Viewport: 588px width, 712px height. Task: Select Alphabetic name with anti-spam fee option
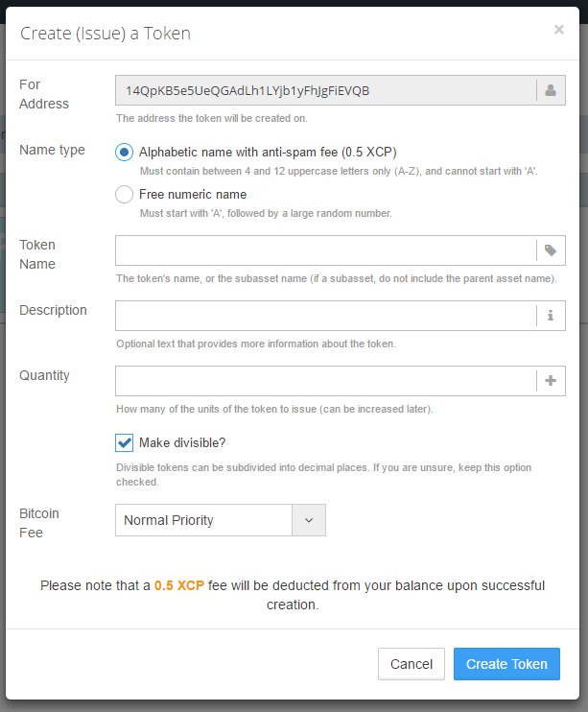pos(124,153)
